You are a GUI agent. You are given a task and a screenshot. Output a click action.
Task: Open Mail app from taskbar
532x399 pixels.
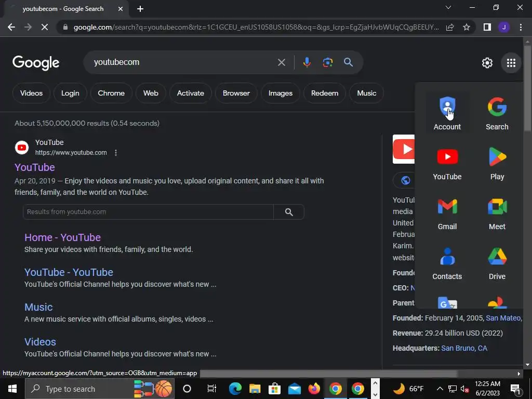point(295,389)
